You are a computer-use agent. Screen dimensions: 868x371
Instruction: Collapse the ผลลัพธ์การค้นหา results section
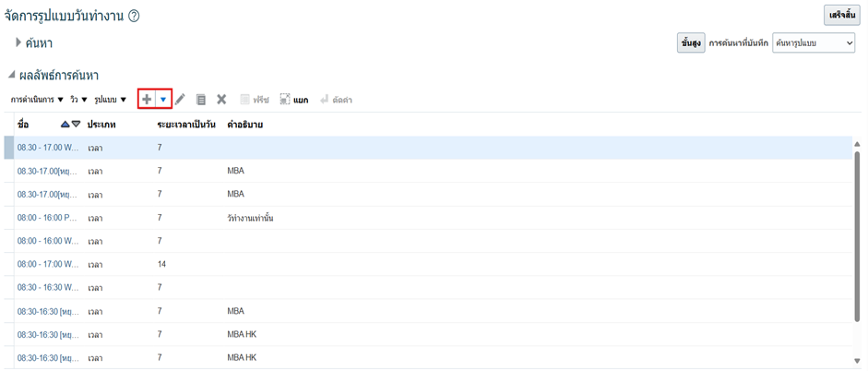click(x=12, y=75)
